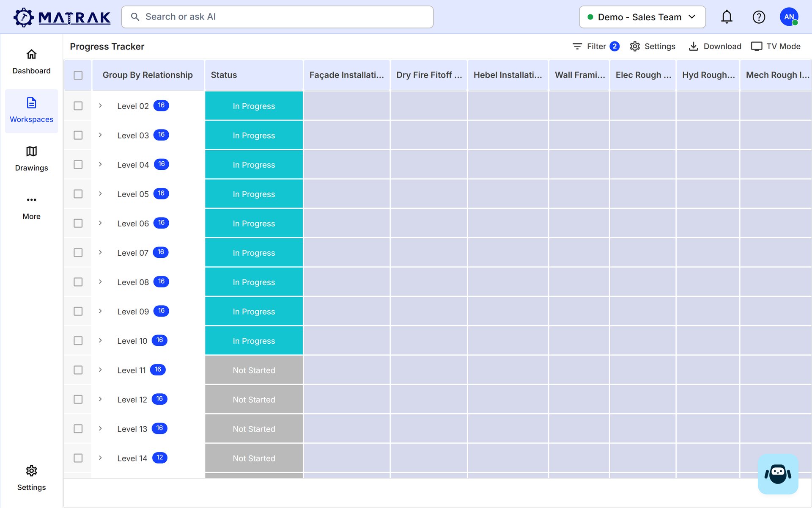Expand the Level 03 group
This screenshot has width=812, height=508.
(x=100, y=135)
